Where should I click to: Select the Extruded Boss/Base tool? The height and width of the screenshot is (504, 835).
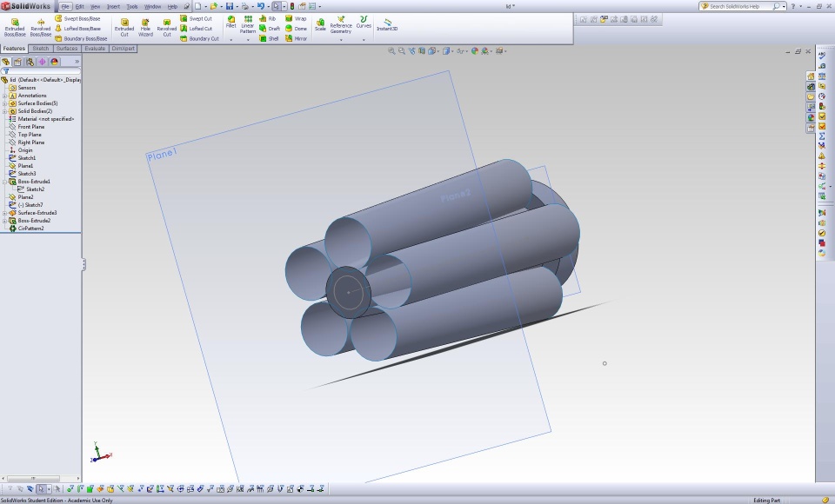point(15,27)
